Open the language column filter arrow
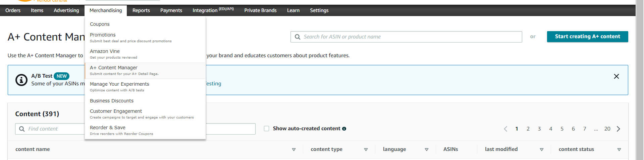 point(427,150)
